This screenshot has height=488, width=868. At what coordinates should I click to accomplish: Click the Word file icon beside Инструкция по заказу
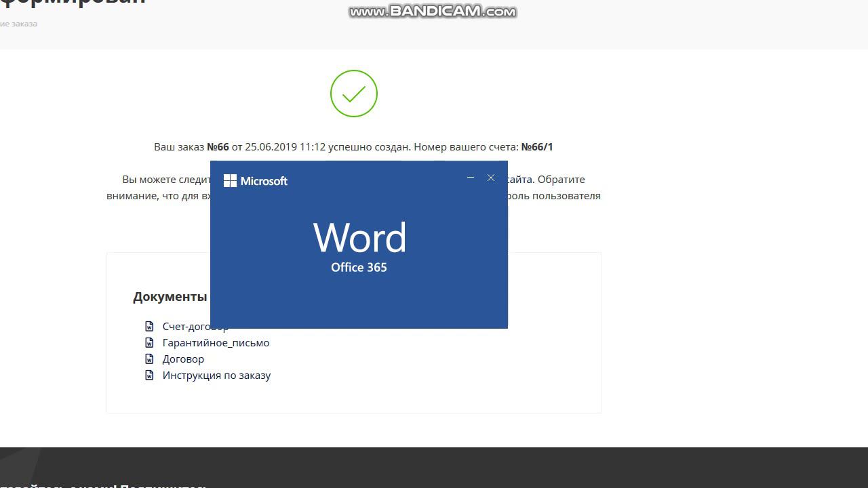click(149, 375)
